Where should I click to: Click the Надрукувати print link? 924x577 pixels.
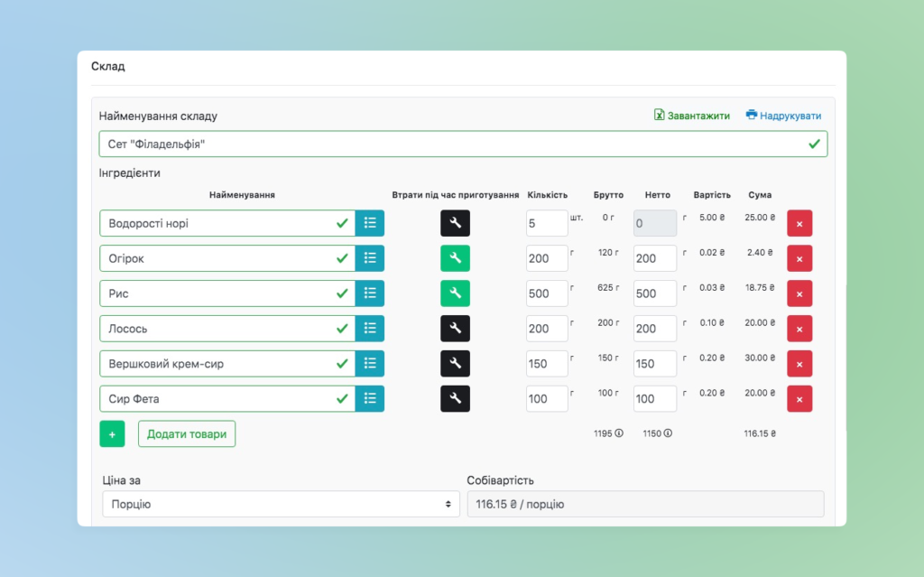click(783, 116)
